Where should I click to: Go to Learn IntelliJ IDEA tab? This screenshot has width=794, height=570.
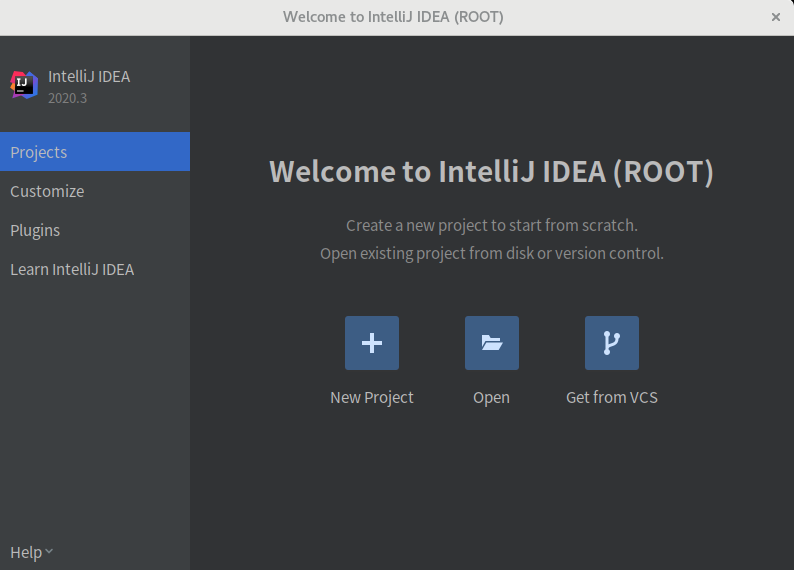pos(95,269)
